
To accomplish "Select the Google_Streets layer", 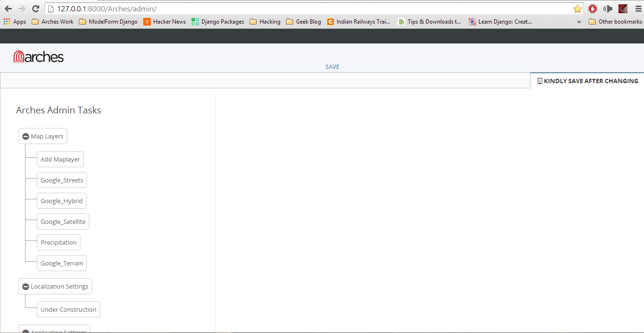I will (x=62, y=180).
